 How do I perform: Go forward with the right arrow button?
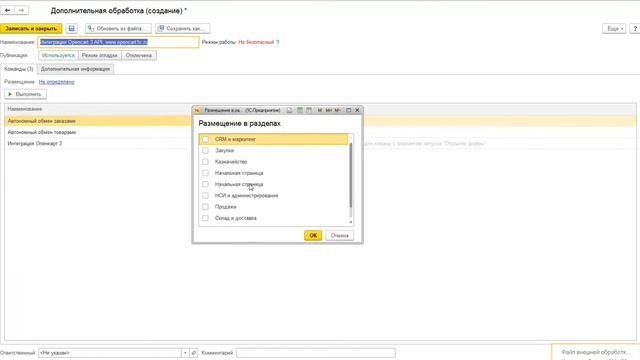(x=21, y=10)
